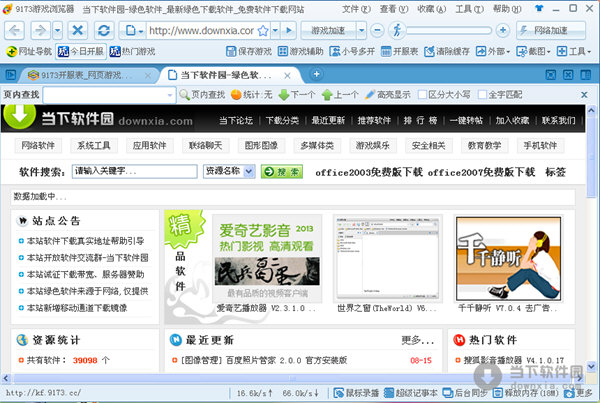
Task: Switch to the 9173开服表 tab
Action: pos(72,74)
